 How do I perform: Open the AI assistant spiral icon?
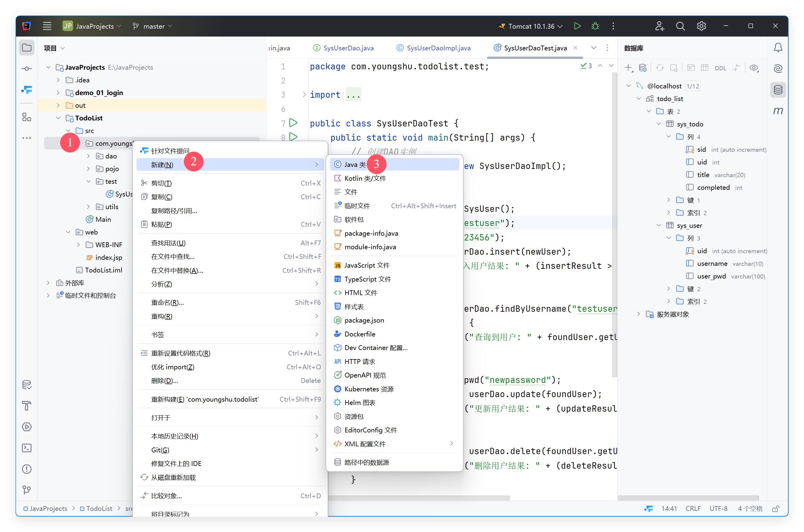click(x=778, y=68)
